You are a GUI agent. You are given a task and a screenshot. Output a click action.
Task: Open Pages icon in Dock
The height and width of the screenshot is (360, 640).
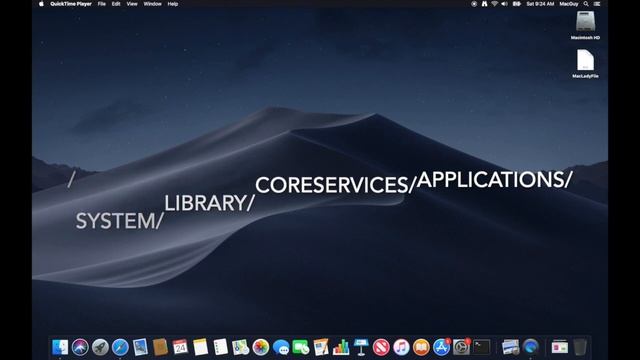321,347
